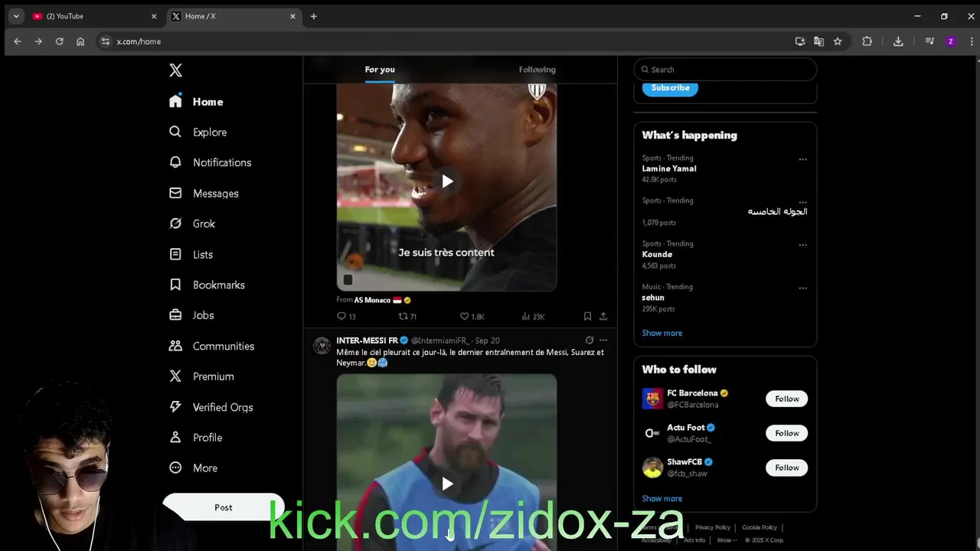Like the AS Monaco post

click(472, 316)
